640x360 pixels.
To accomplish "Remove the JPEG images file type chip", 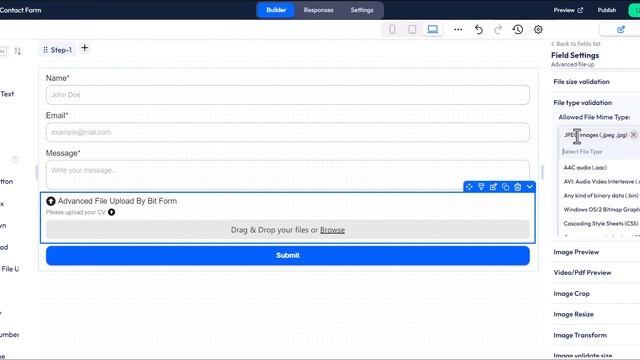I will 633,135.
